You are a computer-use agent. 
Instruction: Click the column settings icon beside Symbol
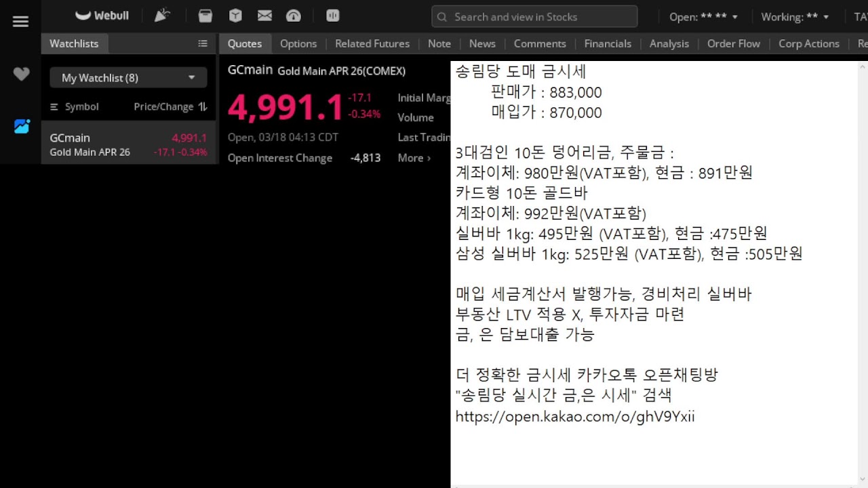click(x=54, y=107)
